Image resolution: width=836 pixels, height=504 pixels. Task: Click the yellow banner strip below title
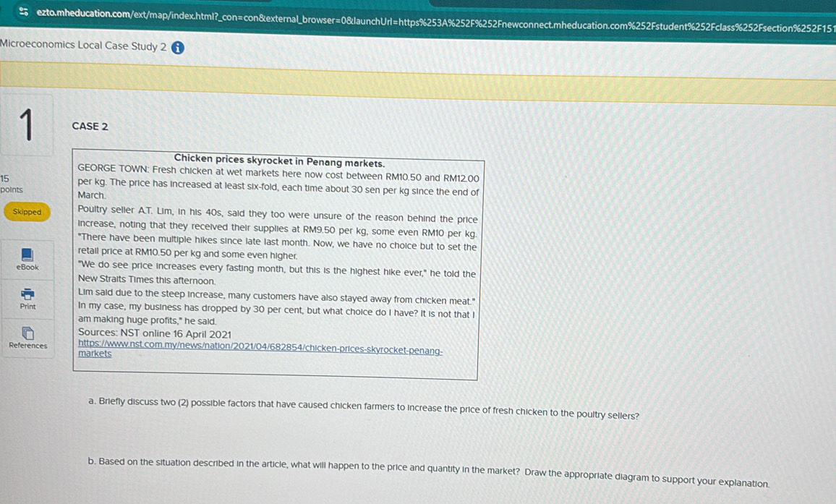click(x=418, y=73)
